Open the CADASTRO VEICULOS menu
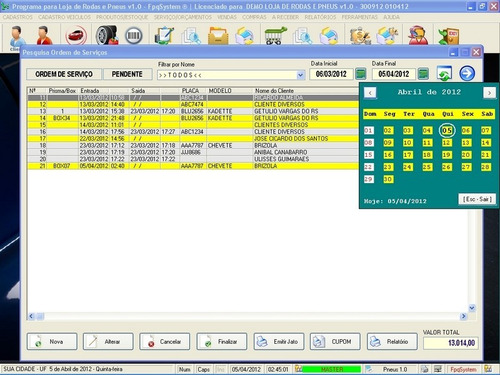The image size is (500, 375). tap(64, 17)
